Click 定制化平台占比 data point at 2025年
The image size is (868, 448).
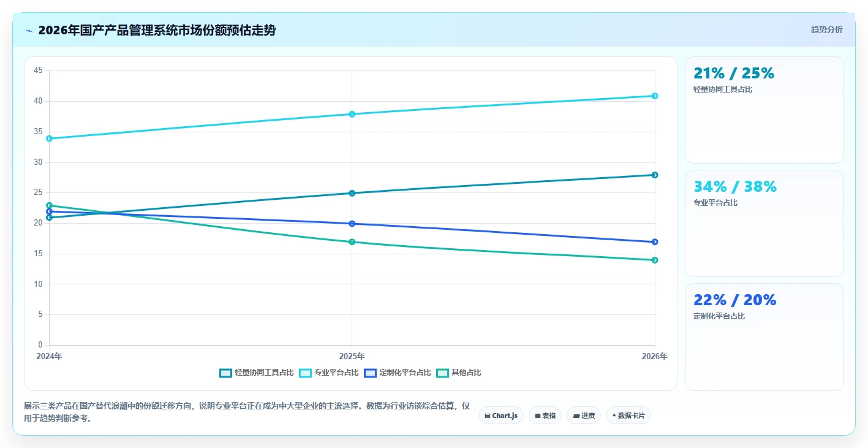pos(352,224)
